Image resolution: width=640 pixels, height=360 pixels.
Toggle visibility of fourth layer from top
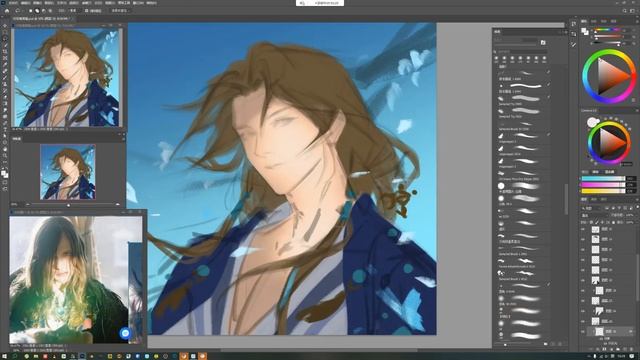pos(583,260)
